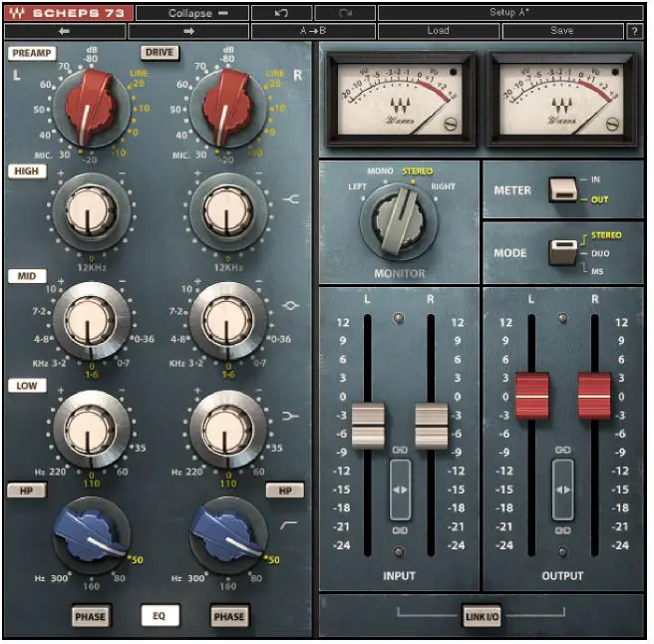Click the left channel 12KHz high knob

coord(90,210)
